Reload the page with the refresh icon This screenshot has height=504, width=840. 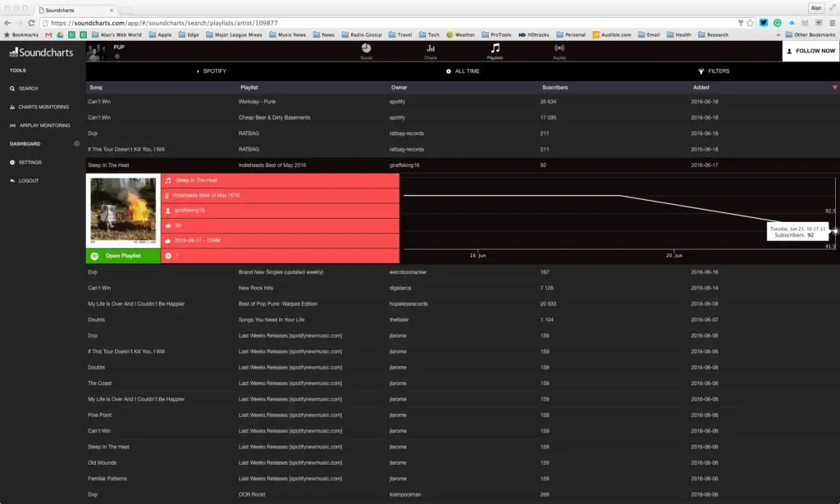[32, 23]
